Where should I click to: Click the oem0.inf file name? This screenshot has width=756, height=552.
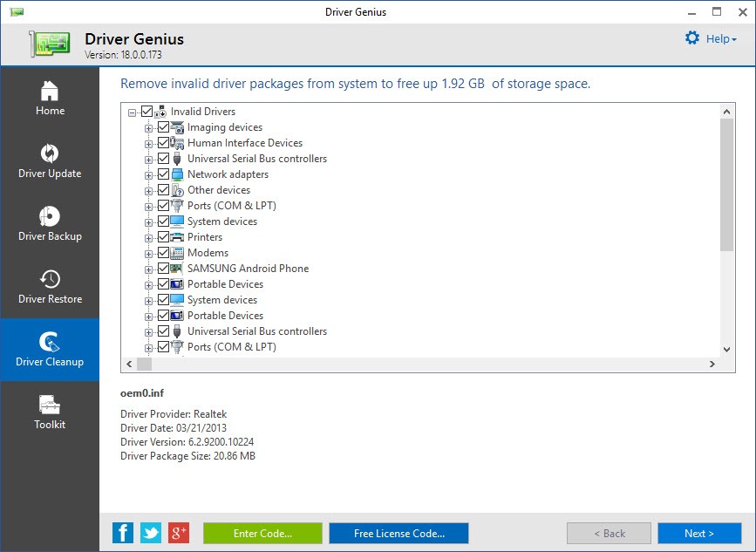pyautogui.click(x=142, y=393)
